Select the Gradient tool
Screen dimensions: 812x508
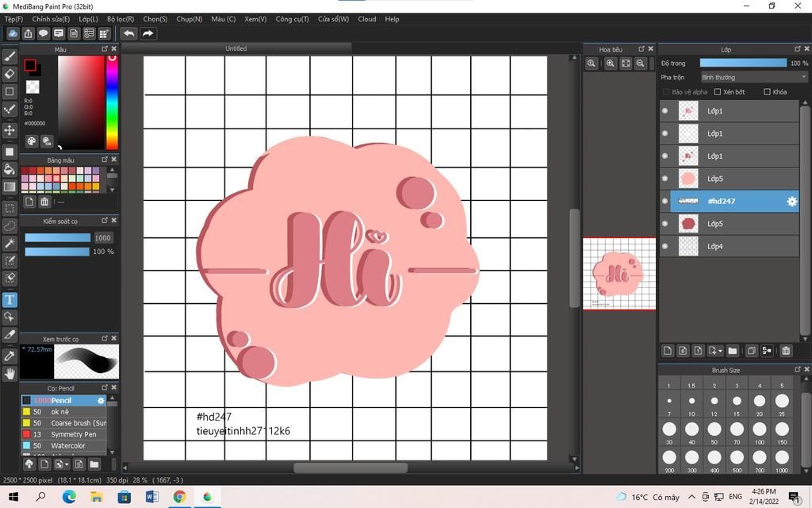10,187
